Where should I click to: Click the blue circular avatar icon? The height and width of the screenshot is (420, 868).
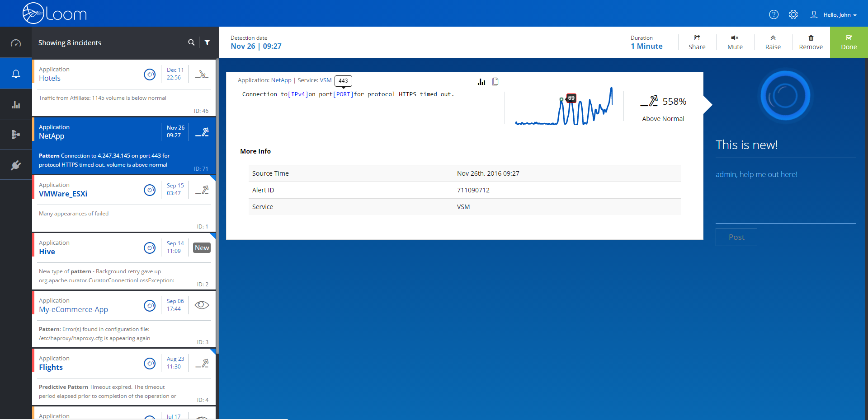click(x=785, y=96)
